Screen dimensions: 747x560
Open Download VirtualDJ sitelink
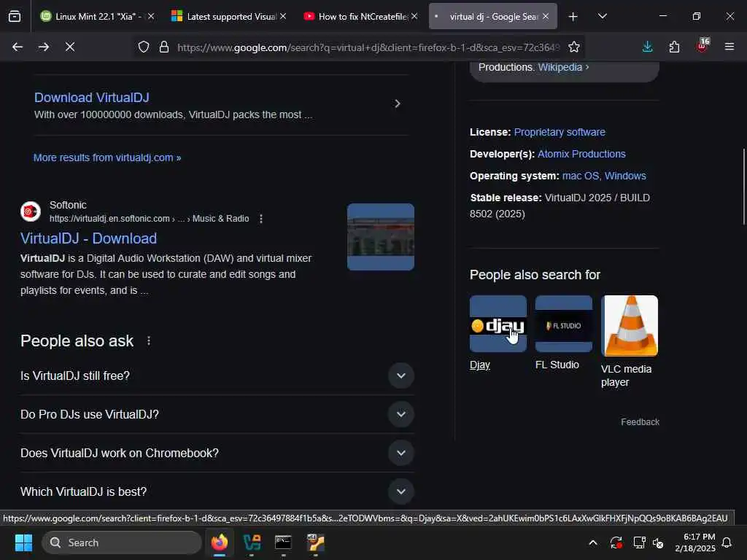91,98
